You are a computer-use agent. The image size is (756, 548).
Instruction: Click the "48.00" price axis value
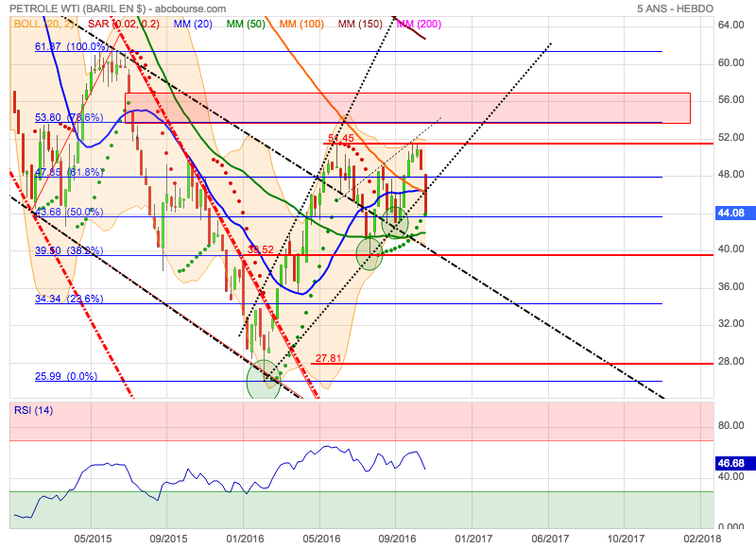pos(730,175)
